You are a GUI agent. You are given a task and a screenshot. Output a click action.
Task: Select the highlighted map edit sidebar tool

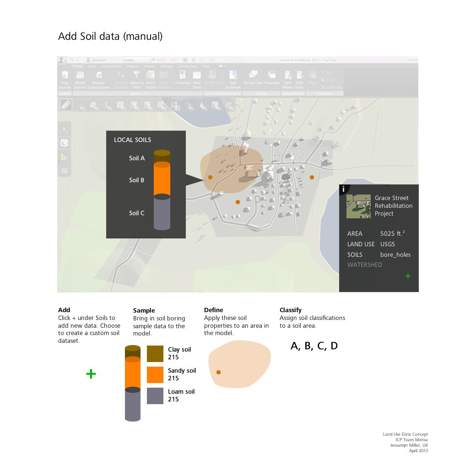(x=65, y=143)
